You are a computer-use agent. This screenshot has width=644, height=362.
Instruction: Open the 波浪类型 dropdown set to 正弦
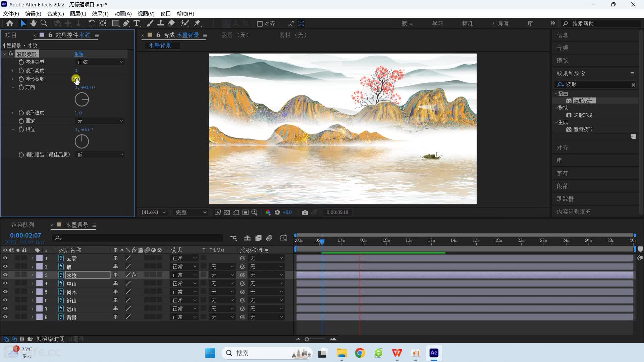100,62
